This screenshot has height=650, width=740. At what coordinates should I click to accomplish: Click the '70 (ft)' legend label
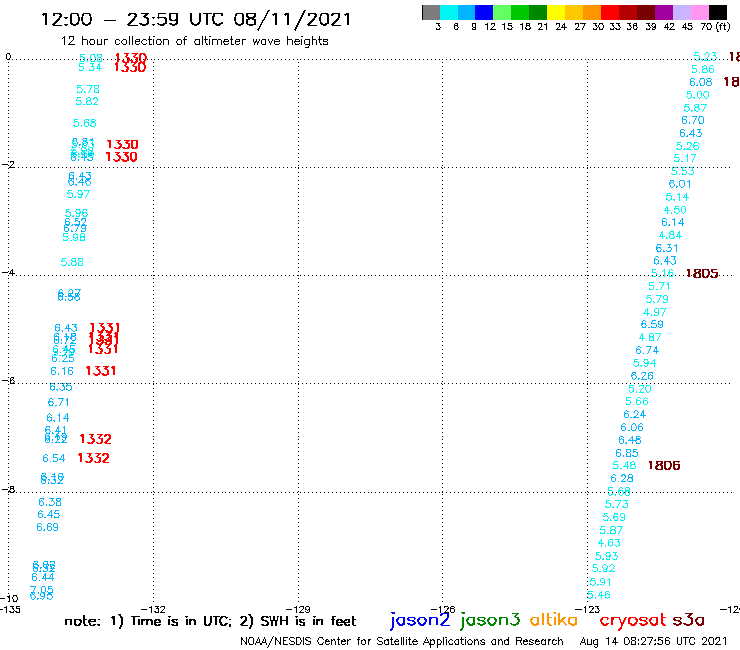(715, 27)
